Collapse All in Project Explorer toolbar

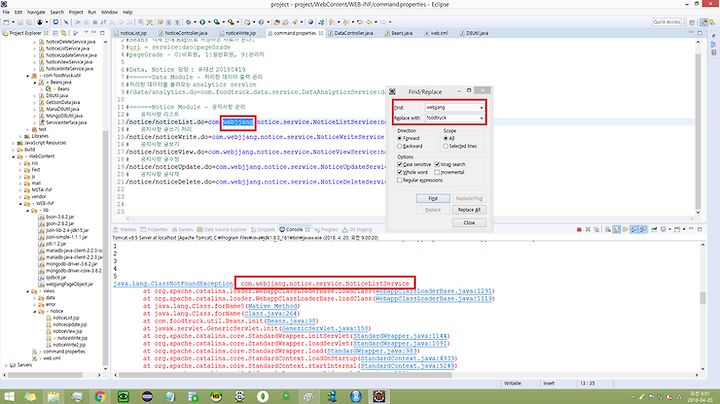pos(55,33)
